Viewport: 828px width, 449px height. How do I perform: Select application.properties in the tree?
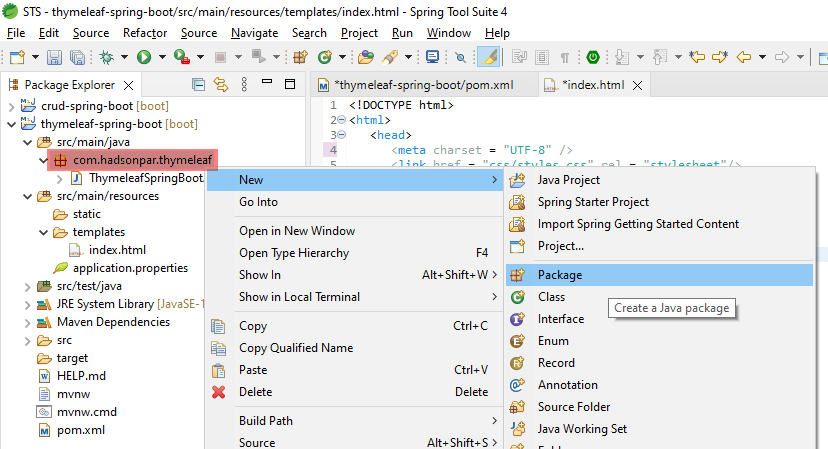click(x=130, y=268)
